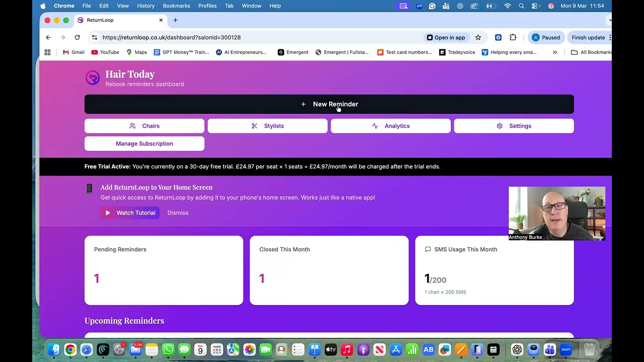Switch to the ReturnLoop browser tab

tap(121, 20)
